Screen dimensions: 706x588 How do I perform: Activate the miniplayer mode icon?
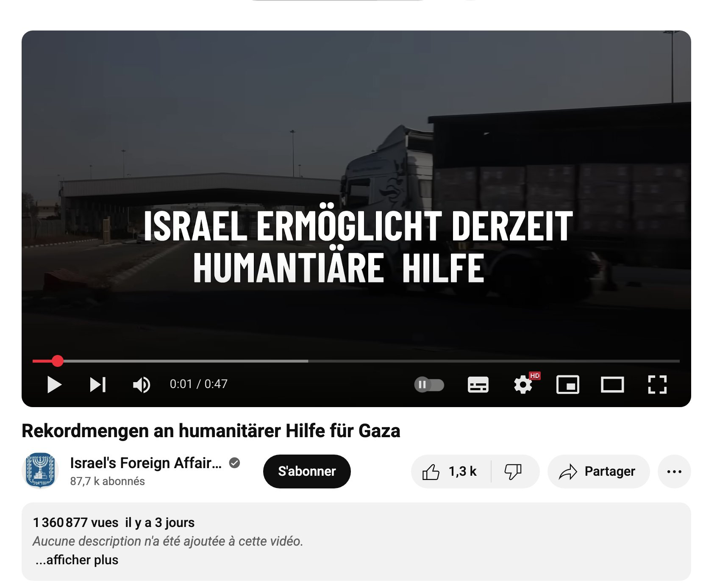click(568, 385)
